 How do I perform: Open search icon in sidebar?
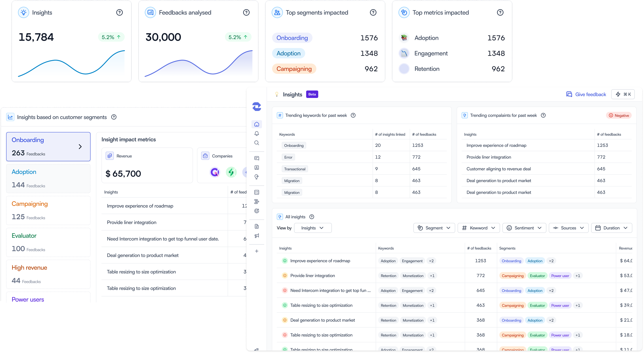(x=256, y=143)
